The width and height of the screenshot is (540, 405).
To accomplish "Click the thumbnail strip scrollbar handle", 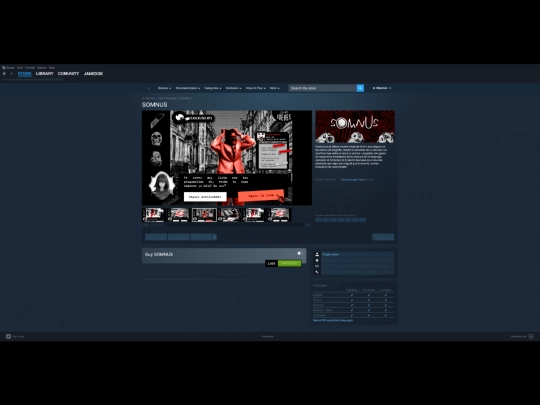I will (x=157, y=225).
